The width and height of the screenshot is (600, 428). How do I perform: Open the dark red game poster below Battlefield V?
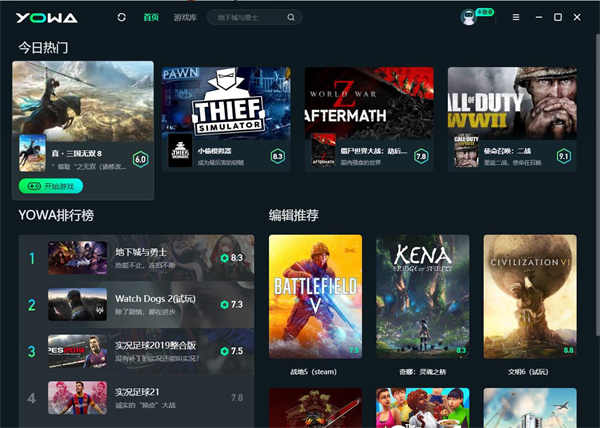(315, 408)
